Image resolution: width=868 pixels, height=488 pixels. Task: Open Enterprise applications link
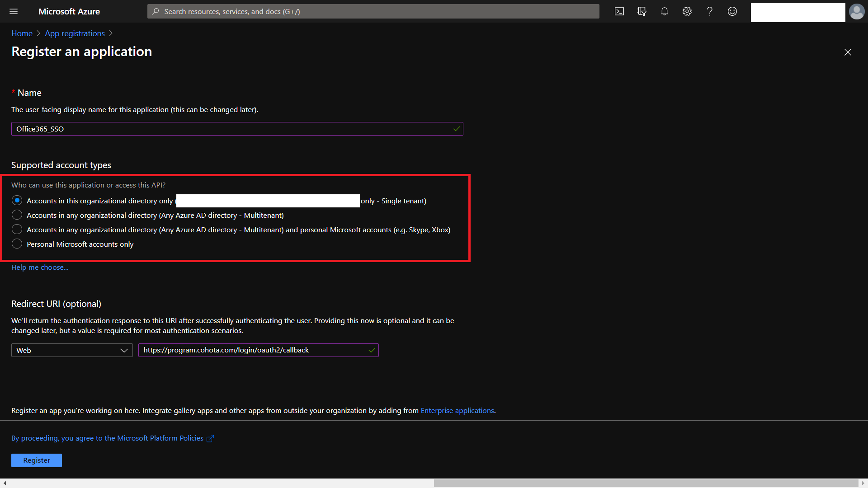457,410
